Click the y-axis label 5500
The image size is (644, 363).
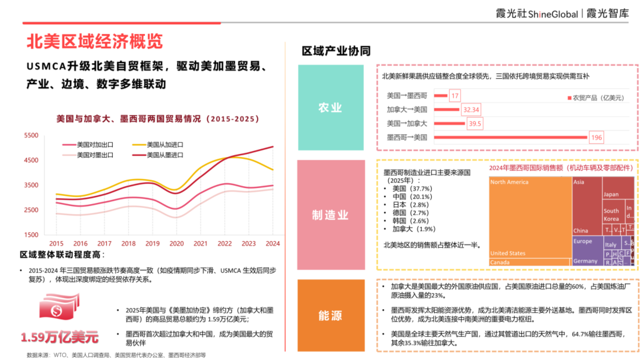point(31,135)
